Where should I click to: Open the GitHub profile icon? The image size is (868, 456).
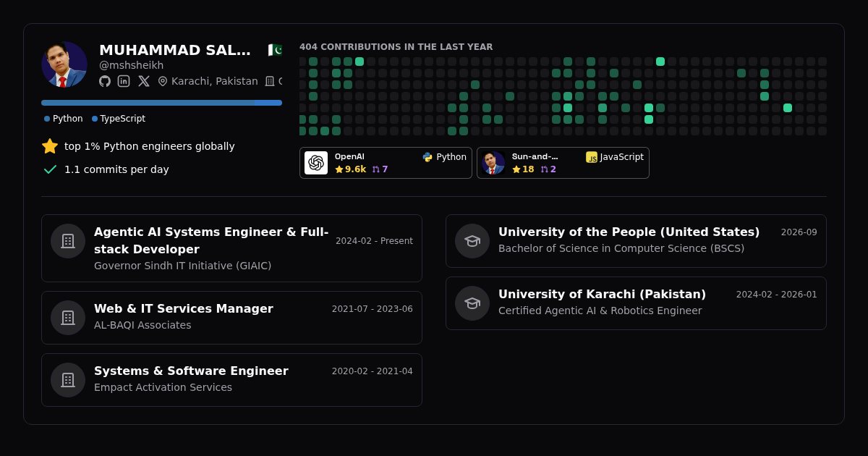click(105, 81)
